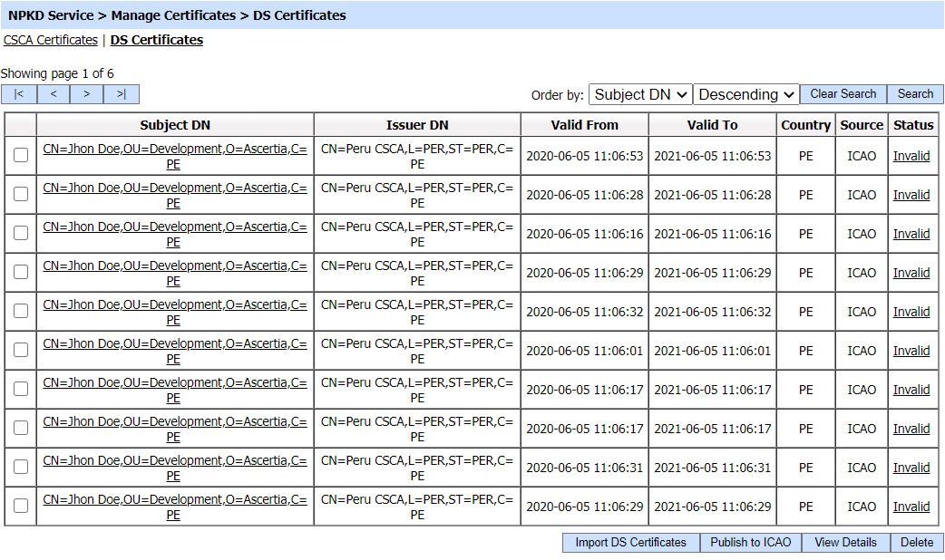Open Invalid status link in first row
Screen dimensions: 945x560
911,156
